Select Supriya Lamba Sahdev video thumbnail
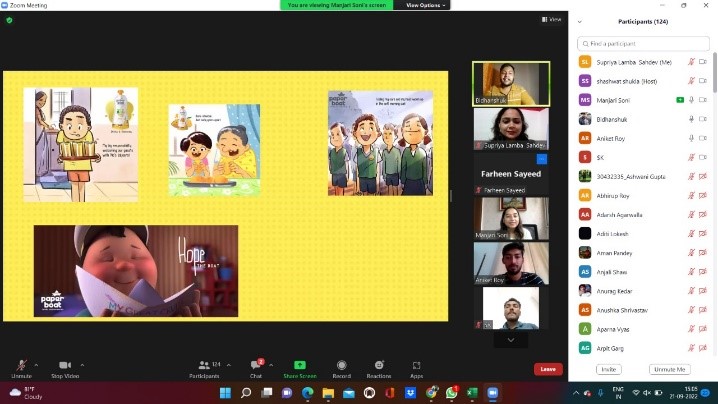The width and height of the screenshot is (718, 404). click(x=511, y=129)
